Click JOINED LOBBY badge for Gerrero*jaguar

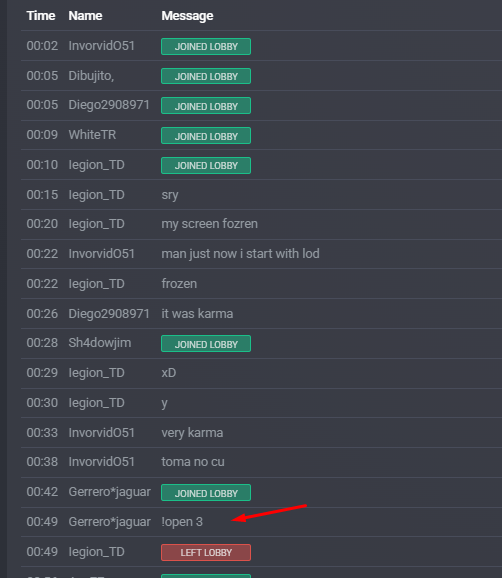point(206,492)
